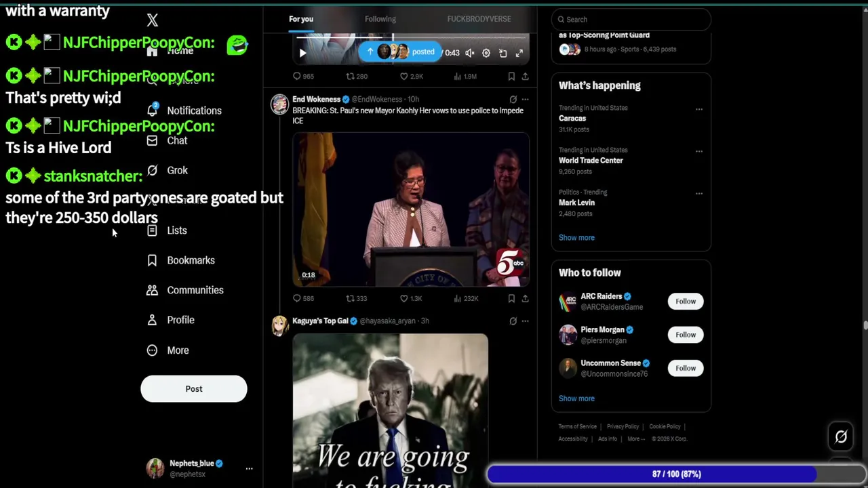Click the Post button
Viewport: 868px width, 488px height.
(x=194, y=389)
